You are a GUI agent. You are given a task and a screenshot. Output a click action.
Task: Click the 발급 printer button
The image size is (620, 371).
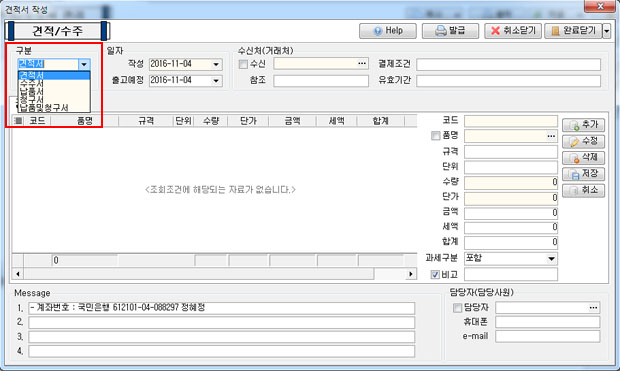[450, 31]
